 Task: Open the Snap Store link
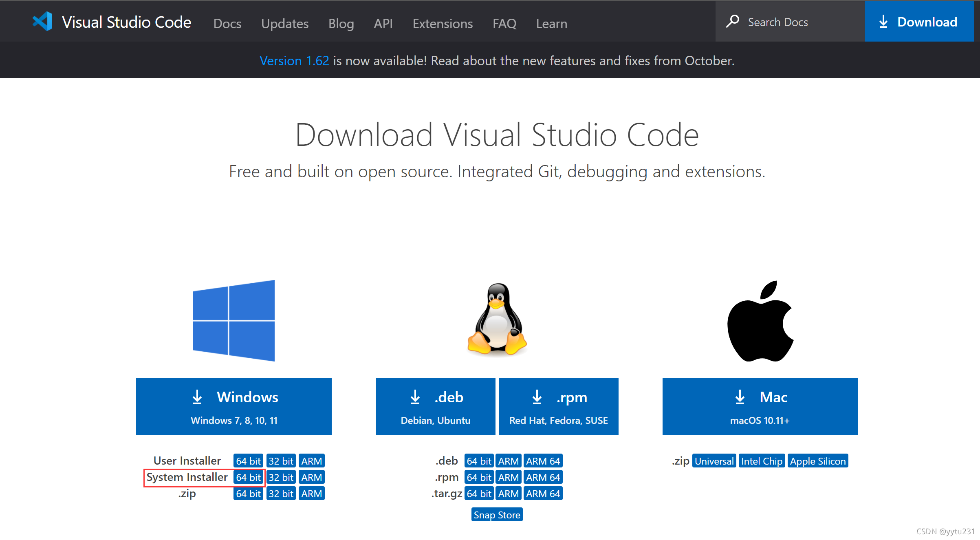[x=497, y=515]
